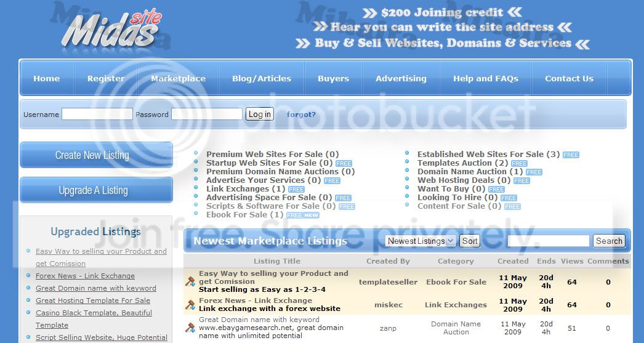Viewport: 644px width, 343px height.
Task: Open the Contact Us page
Action: pos(569,78)
